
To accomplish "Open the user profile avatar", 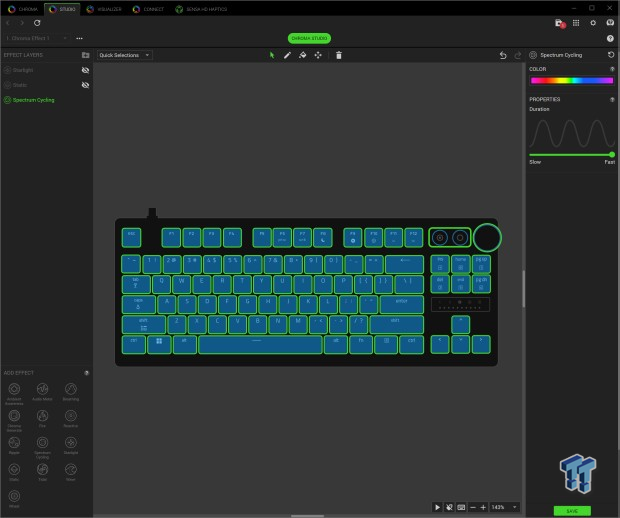I will 610,23.
